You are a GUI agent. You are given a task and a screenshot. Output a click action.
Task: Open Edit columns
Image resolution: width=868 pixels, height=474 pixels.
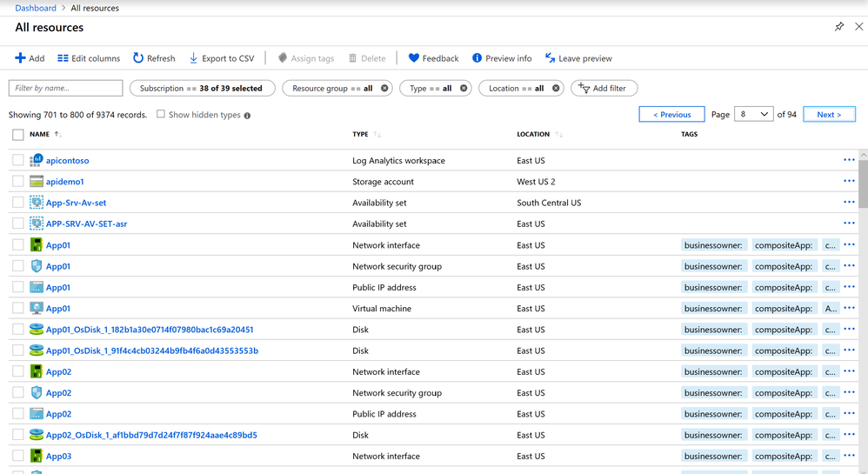[89, 58]
